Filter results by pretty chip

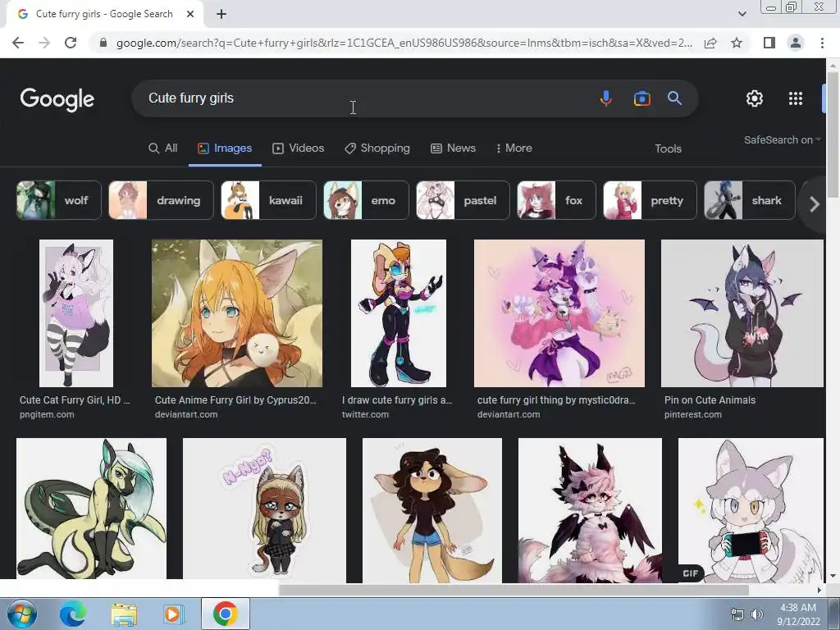[x=650, y=200]
